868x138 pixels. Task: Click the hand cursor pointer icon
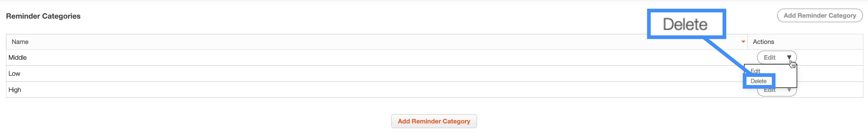click(793, 64)
